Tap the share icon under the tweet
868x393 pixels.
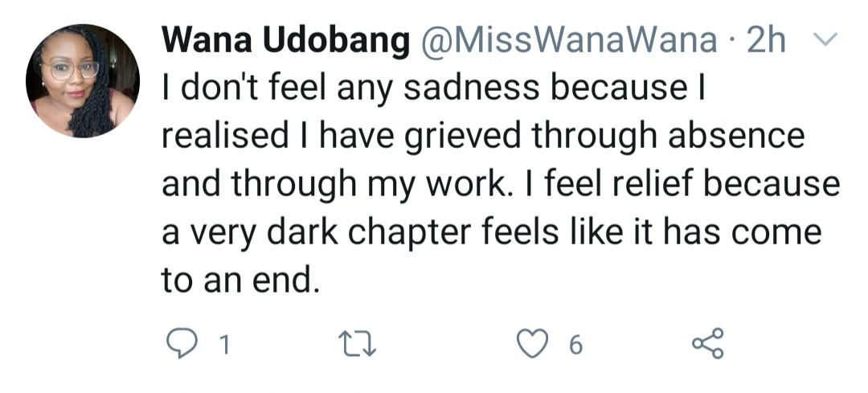pyautogui.click(x=708, y=344)
